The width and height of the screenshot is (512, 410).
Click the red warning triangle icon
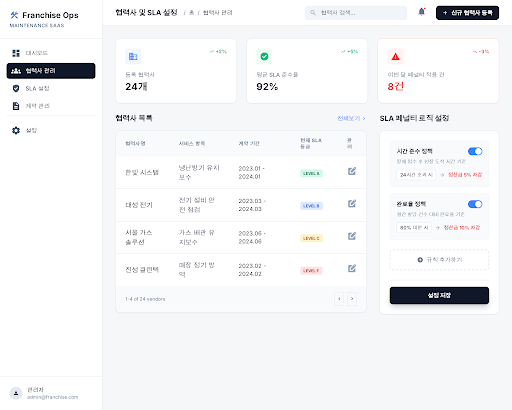click(395, 56)
